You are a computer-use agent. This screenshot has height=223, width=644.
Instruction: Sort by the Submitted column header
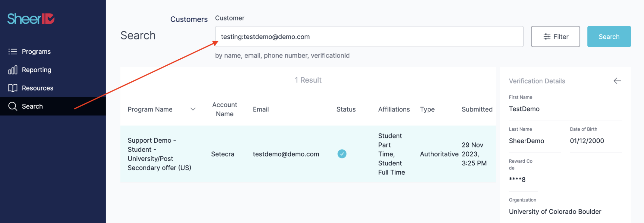click(x=477, y=109)
